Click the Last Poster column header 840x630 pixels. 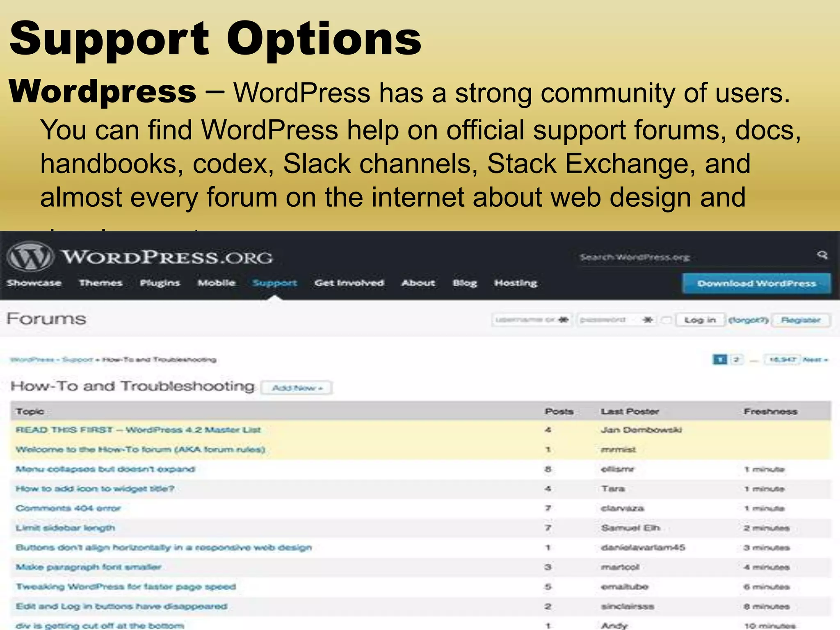(x=630, y=411)
